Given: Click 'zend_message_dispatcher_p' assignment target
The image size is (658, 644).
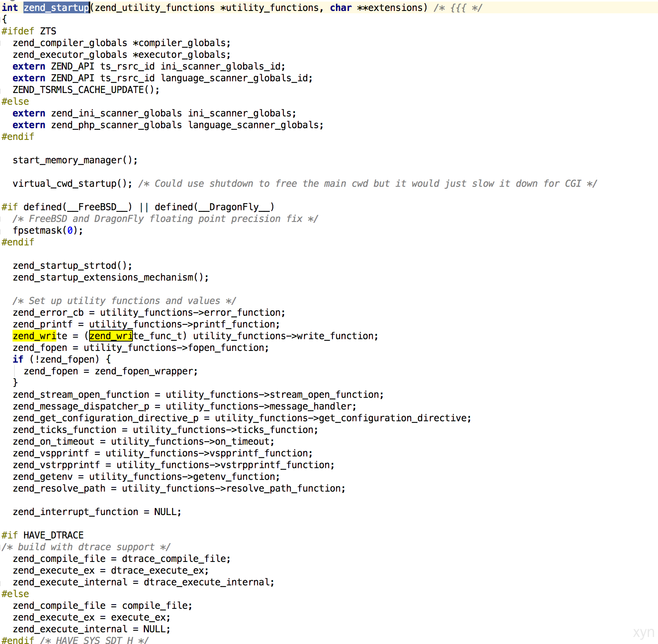Looking at the screenshot, I should click(81, 406).
